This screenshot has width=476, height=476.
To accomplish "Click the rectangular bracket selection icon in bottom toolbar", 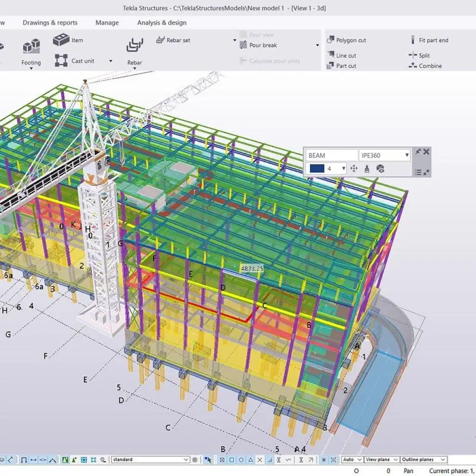I will click(x=24, y=460).
